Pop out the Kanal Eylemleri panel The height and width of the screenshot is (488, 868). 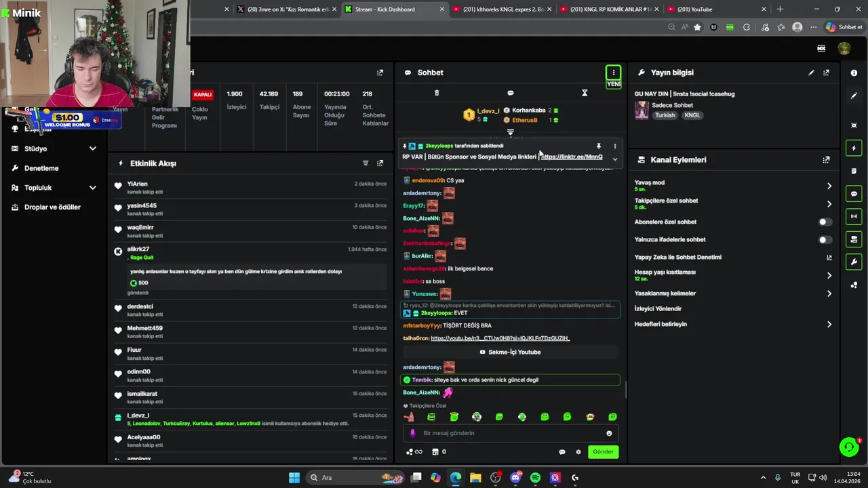pyautogui.click(x=826, y=160)
